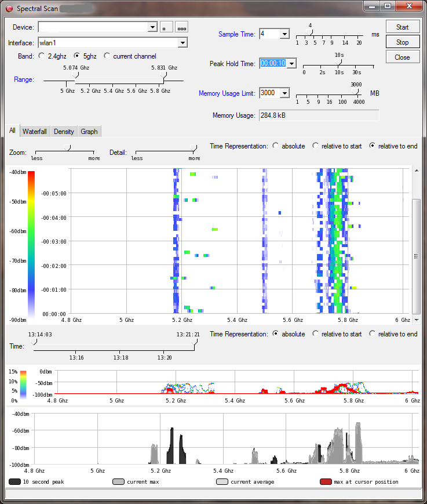
Task: Click the Stop button
Action: point(402,42)
